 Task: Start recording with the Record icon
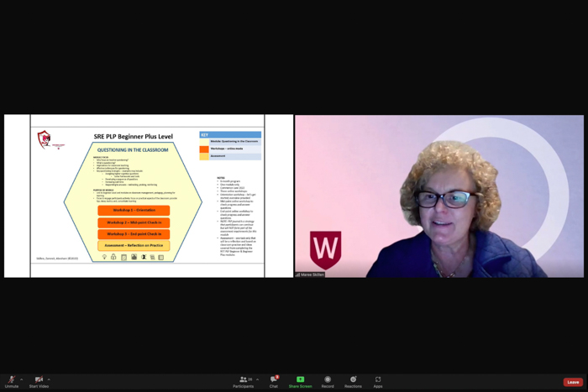tap(328, 382)
